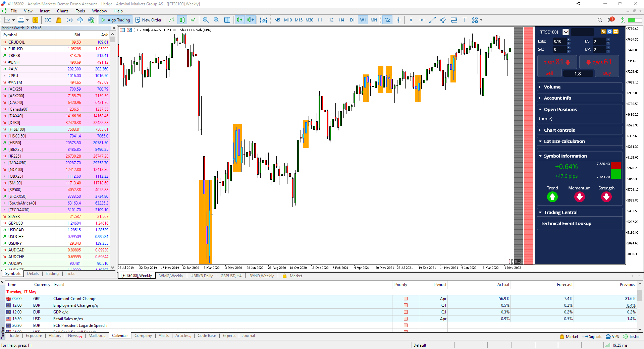Viewport: 644px width, 349px height.
Task: Open the search magnifier in toolbar
Action: 600,20
